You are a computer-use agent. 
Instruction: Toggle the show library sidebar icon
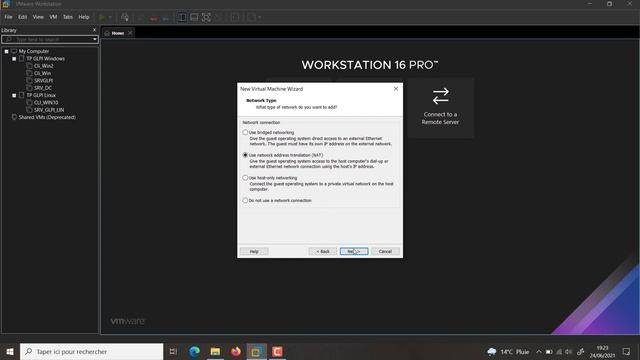182,17
